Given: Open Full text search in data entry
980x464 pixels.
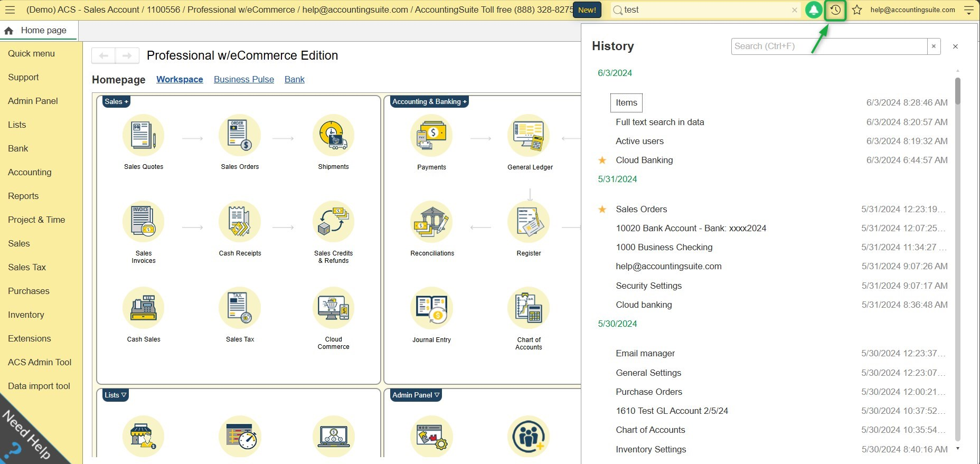Looking at the screenshot, I should (660, 122).
